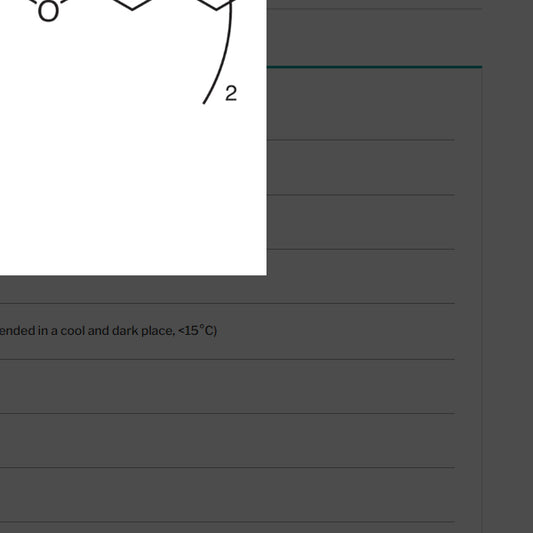Click the oxygen atom label O

pos(48,12)
